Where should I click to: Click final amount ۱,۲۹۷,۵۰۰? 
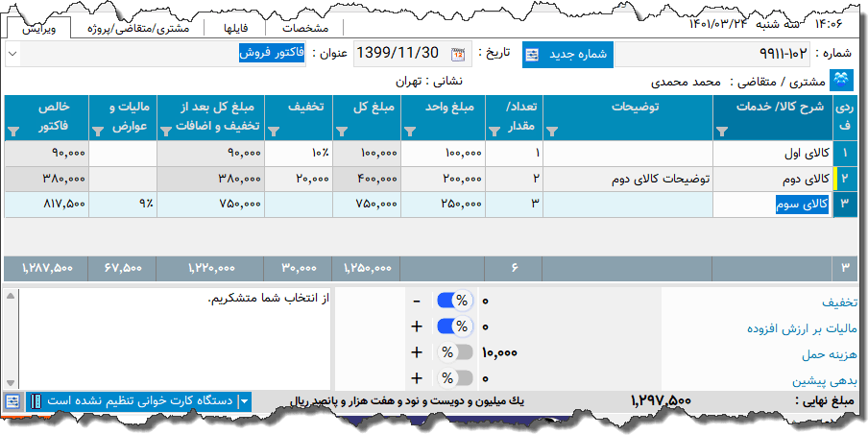tap(661, 400)
